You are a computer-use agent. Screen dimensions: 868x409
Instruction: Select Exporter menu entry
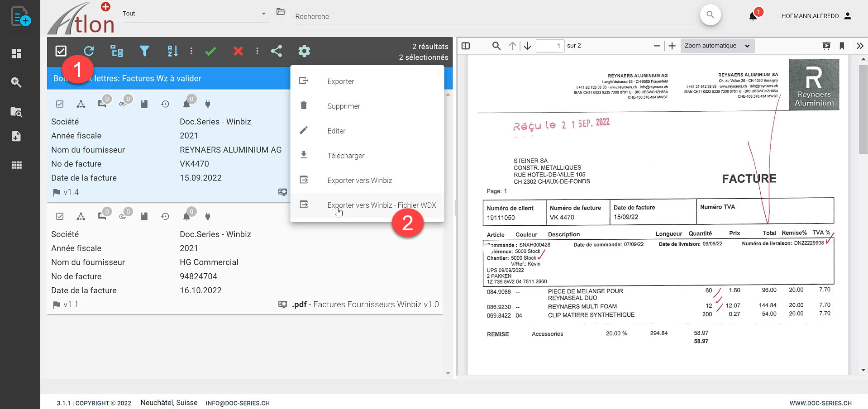[367, 81]
